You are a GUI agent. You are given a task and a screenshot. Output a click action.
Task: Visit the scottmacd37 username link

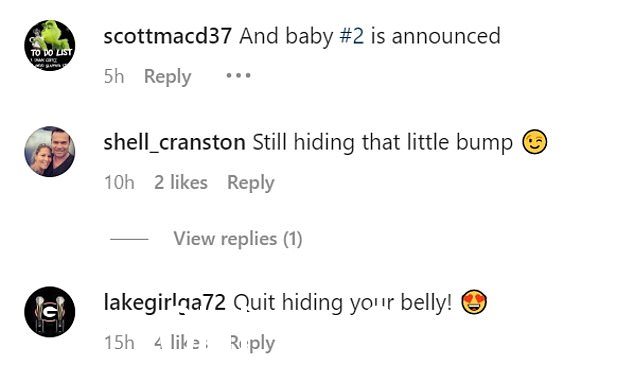[x=167, y=36]
